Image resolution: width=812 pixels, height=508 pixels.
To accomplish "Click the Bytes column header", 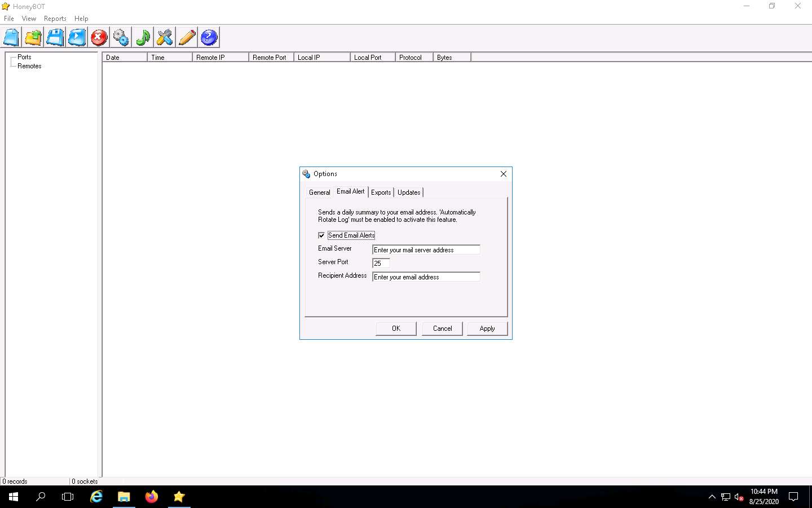I will [452, 58].
